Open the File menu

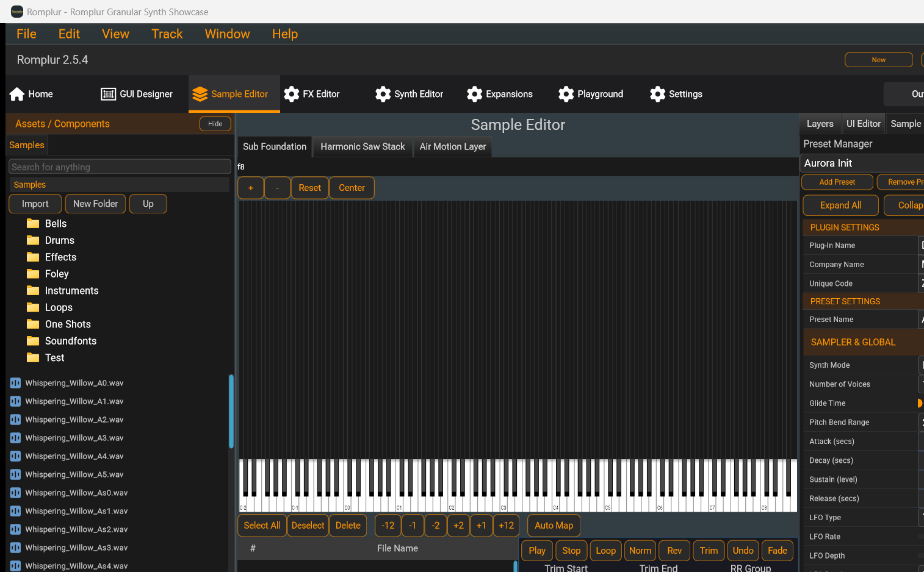pyautogui.click(x=26, y=34)
